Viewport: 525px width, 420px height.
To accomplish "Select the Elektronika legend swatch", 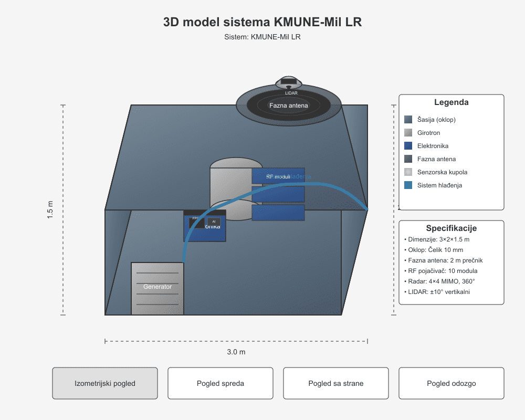I will click(x=408, y=146).
